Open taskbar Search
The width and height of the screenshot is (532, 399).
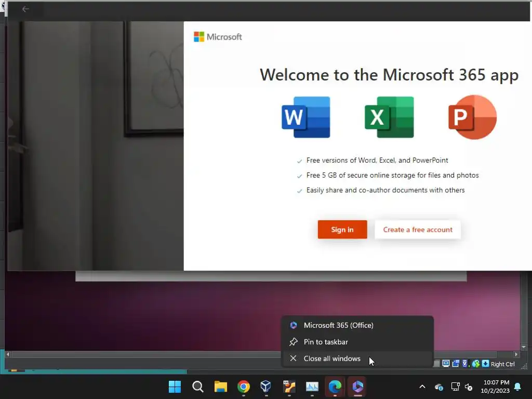pos(197,387)
